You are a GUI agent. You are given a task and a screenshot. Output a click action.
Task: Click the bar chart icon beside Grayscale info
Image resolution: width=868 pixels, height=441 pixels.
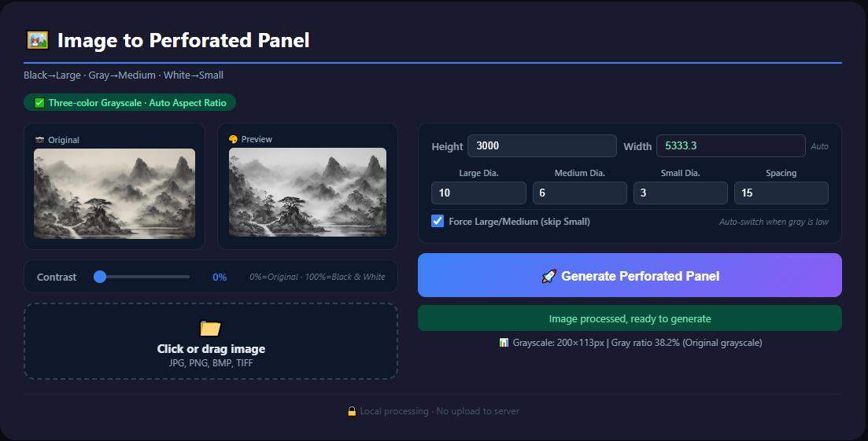pos(504,343)
